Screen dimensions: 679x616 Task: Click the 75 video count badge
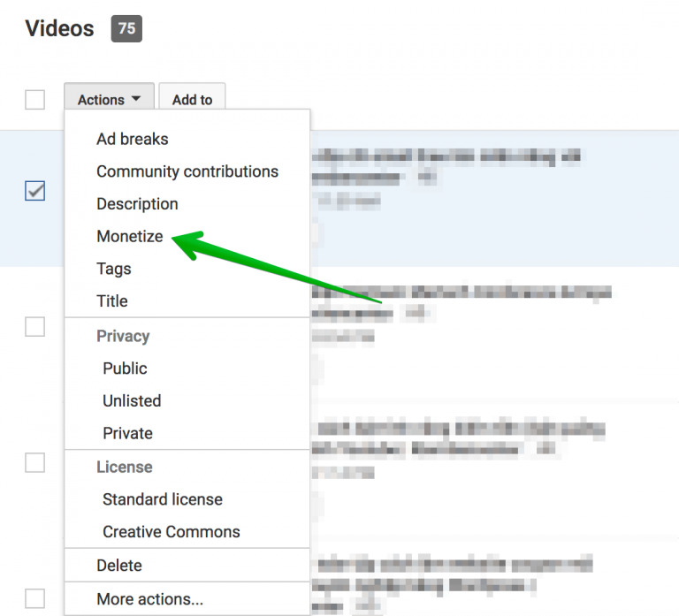126,28
